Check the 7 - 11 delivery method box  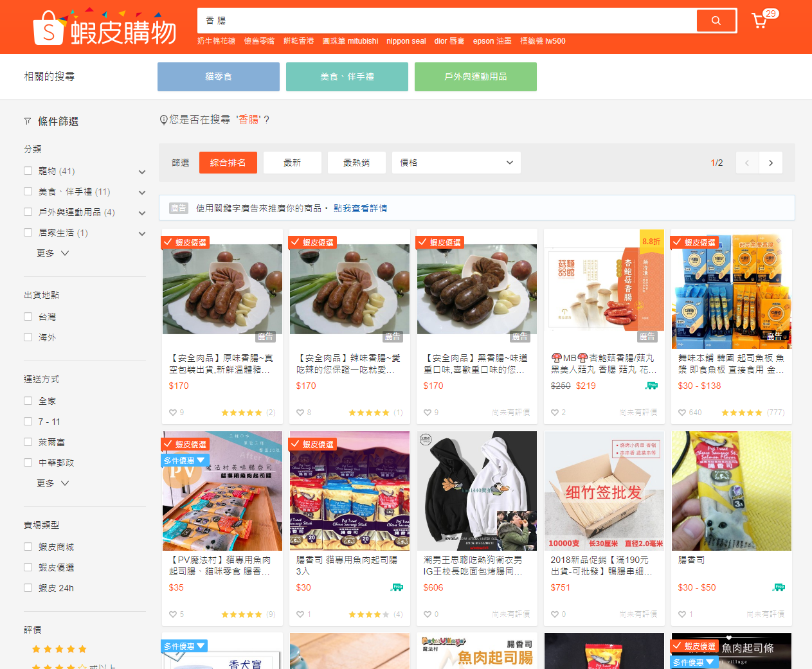28,422
